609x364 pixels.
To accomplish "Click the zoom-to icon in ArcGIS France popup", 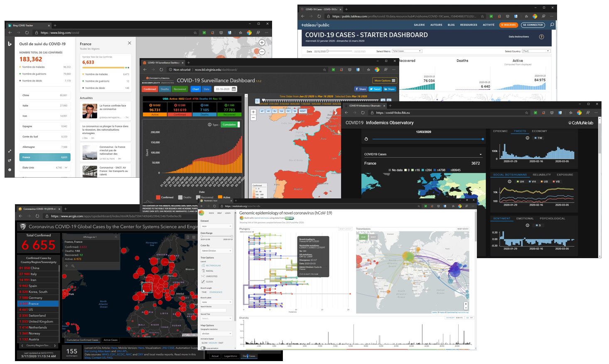I will [x=73, y=266].
